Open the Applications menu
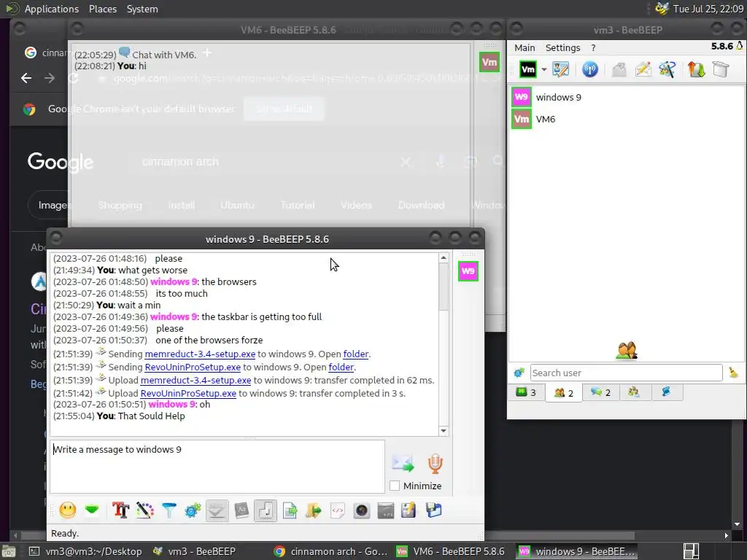The height and width of the screenshot is (560, 747). [52, 9]
